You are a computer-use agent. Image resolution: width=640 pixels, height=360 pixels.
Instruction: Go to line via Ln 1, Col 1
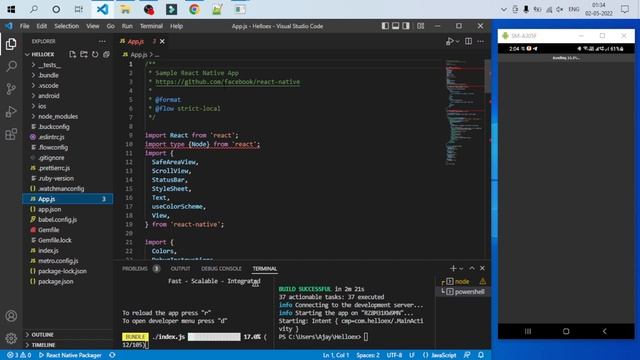point(336,355)
